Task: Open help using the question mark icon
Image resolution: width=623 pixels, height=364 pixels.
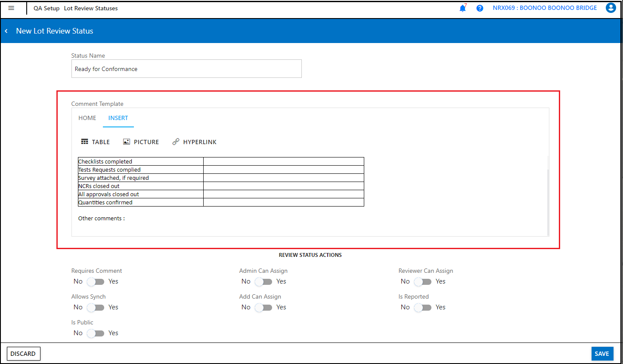Action: [x=480, y=8]
